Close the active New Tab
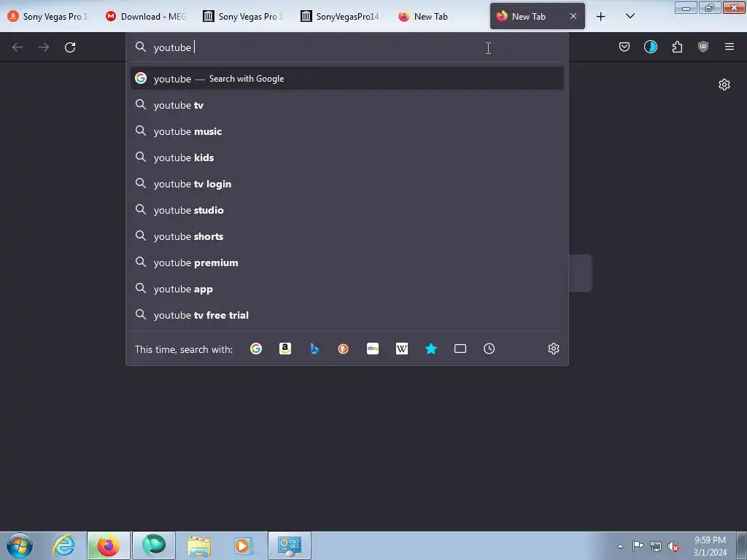Viewport: 747px width, 560px height. point(573,16)
